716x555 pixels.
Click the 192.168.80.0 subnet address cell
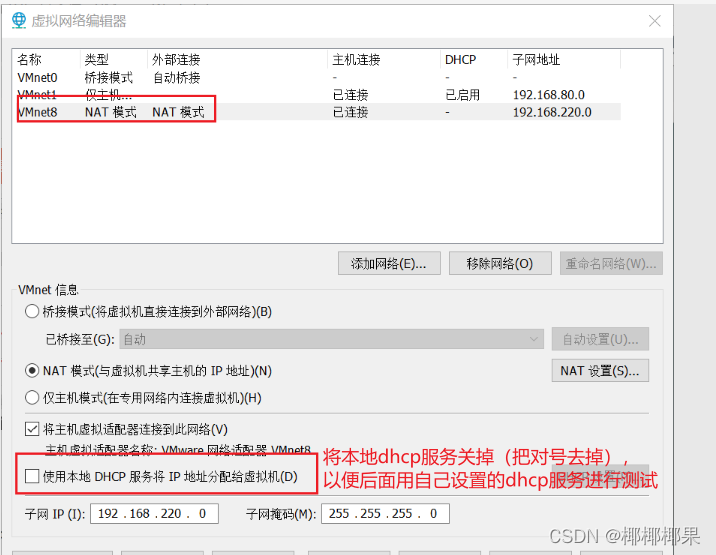click(548, 95)
